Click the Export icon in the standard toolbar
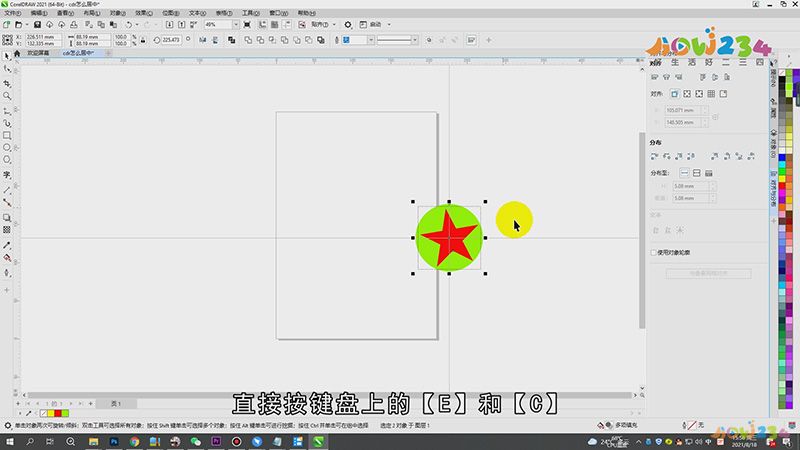The image size is (800, 450). click(182, 24)
